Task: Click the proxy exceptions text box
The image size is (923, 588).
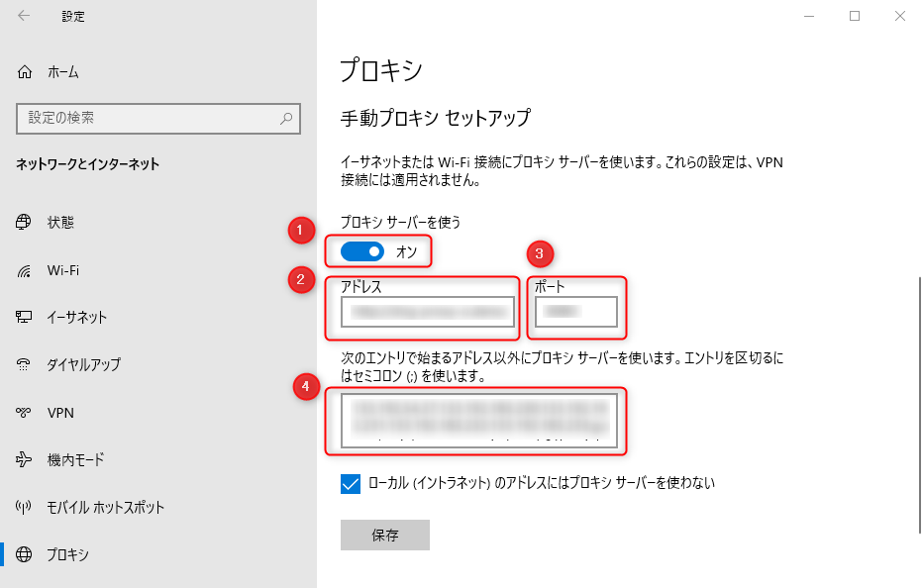Action: point(479,421)
